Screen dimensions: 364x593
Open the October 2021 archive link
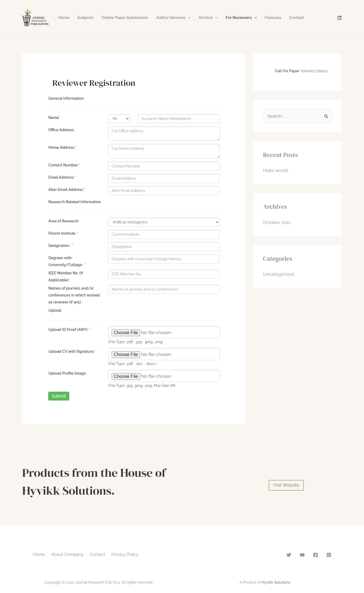point(277,222)
